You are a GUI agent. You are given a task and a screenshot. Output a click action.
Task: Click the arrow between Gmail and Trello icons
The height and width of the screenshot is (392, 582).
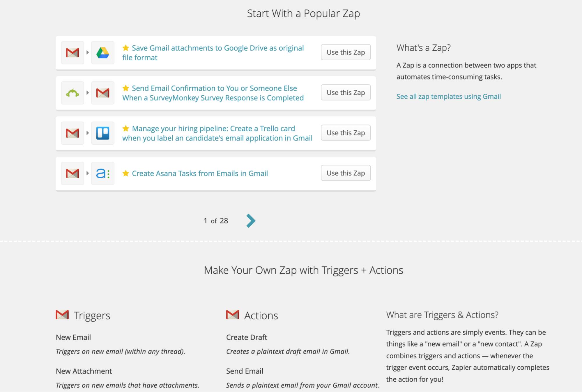(87, 133)
